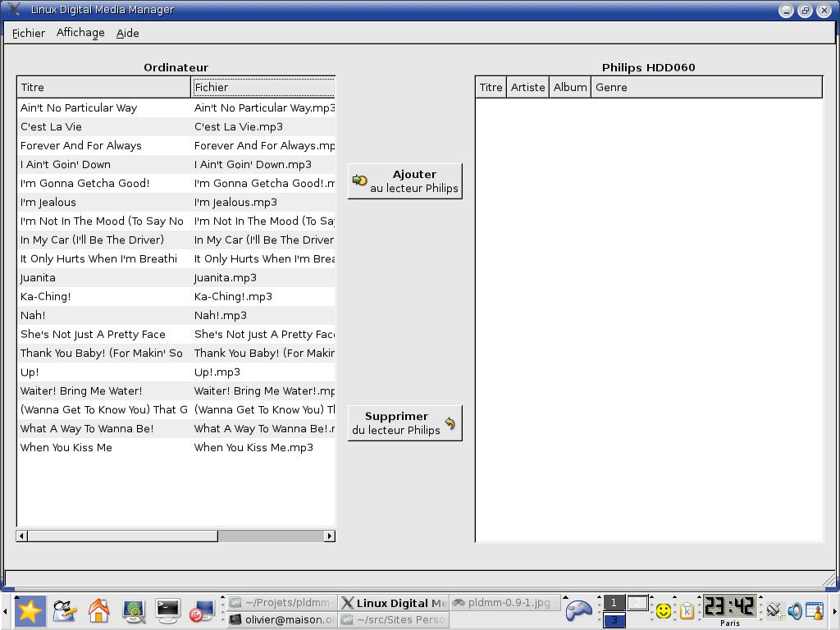This screenshot has height=630, width=840.
Task: Launch the terminal from the panel
Action: 168,610
